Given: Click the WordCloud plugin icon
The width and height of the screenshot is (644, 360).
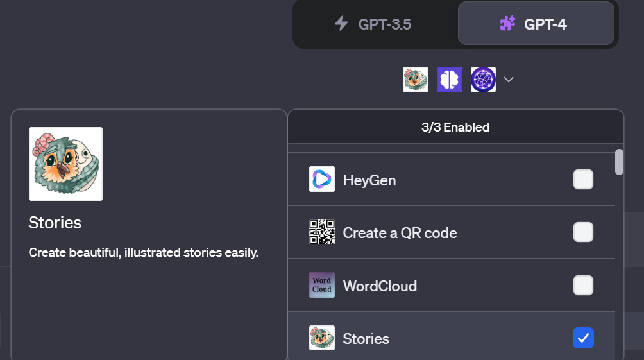Looking at the screenshot, I should tap(322, 285).
